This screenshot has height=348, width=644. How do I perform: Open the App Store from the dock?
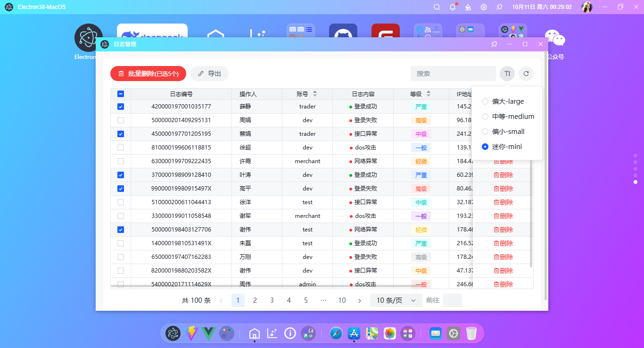pyautogui.click(x=354, y=333)
